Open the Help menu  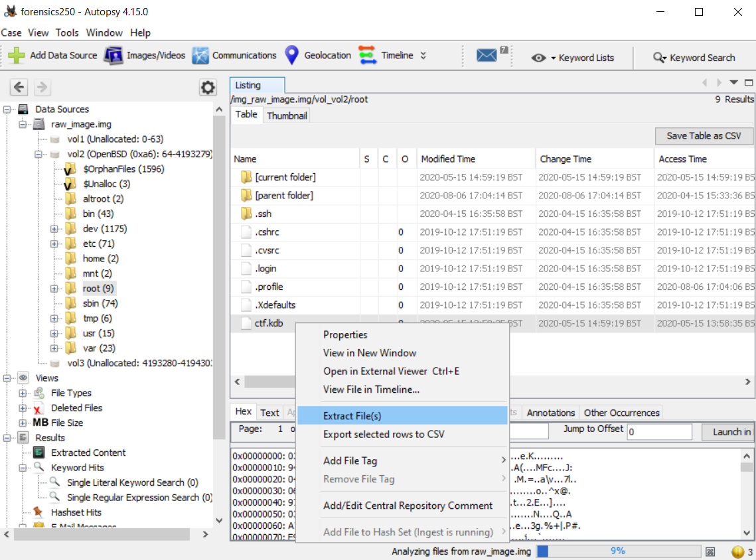click(x=140, y=33)
